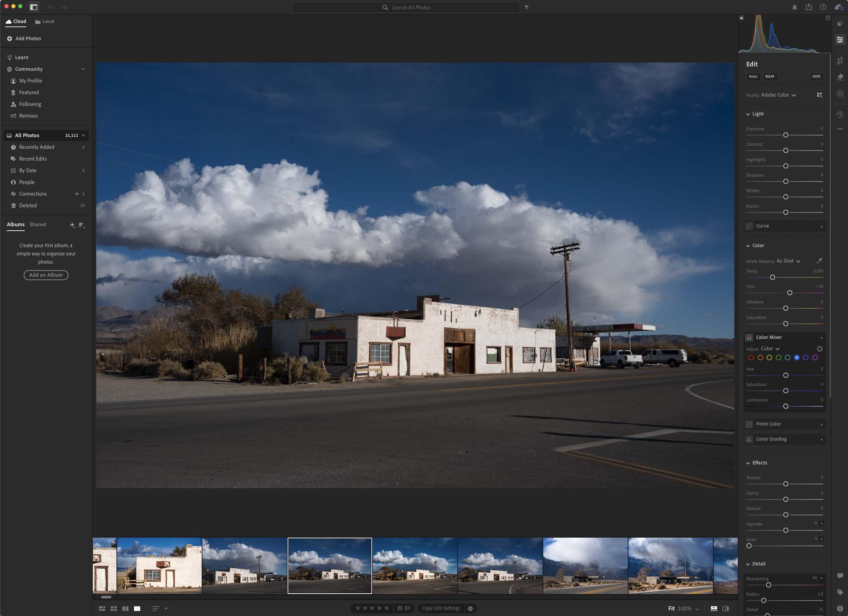Click the Exposure slider handle
The width and height of the screenshot is (848, 616).
click(785, 135)
